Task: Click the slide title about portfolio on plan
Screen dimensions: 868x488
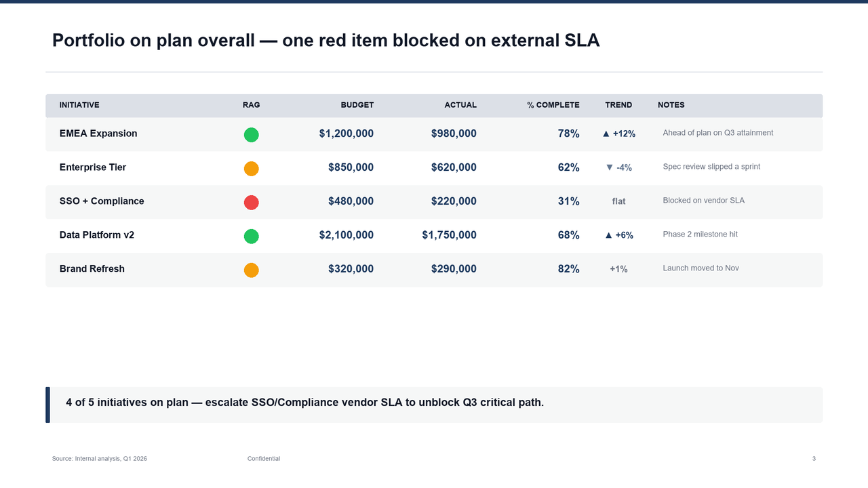Action: pos(325,41)
